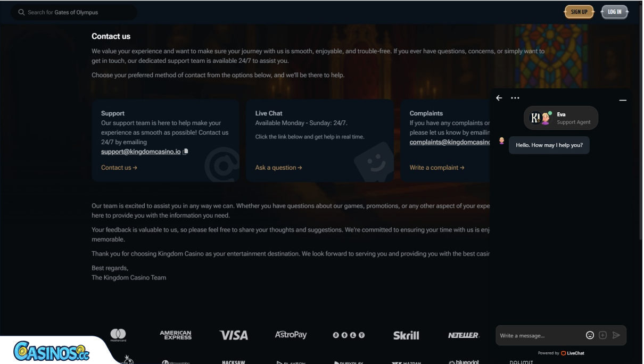The height and width of the screenshot is (364, 644).
Task: Open Write a complaint link
Action: click(437, 168)
